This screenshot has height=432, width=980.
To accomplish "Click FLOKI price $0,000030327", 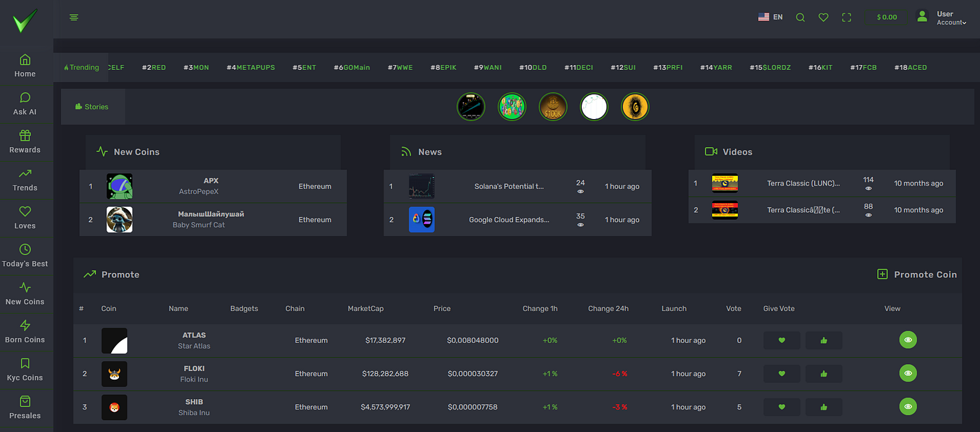I will [x=472, y=374].
